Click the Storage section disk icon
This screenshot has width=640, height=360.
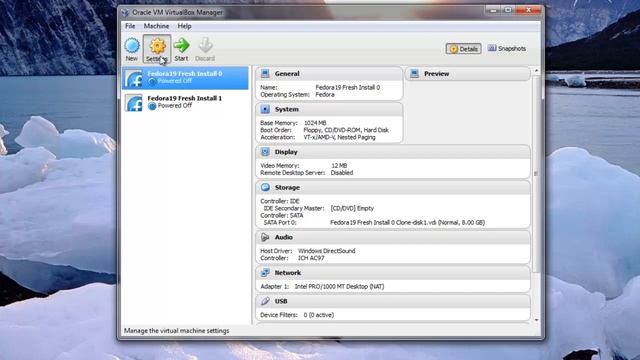click(265, 187)
